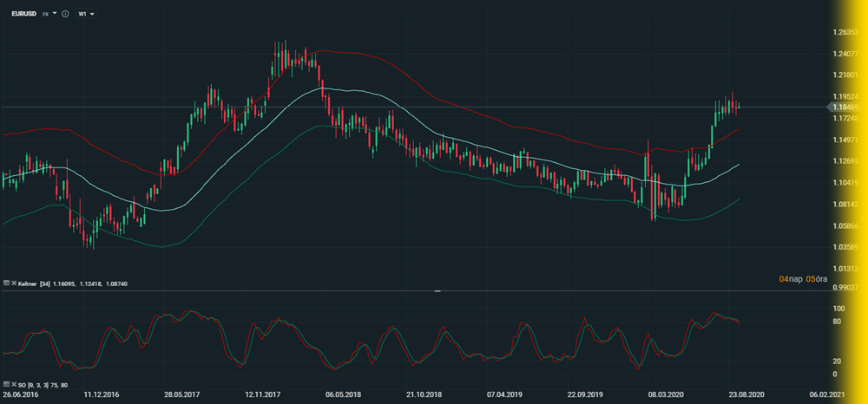Click the 1.18469 current price line label
This screenshot has height=404, width=868.
(x=845, y=107)
